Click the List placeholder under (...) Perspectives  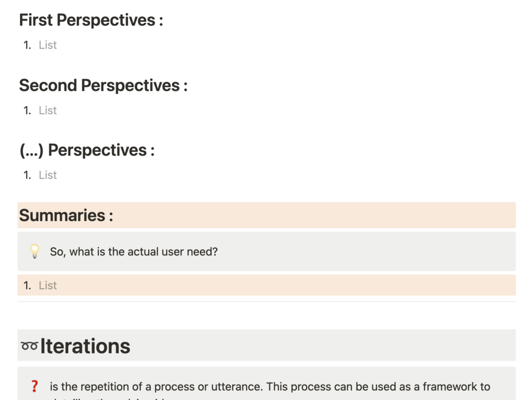coord(48,175)
